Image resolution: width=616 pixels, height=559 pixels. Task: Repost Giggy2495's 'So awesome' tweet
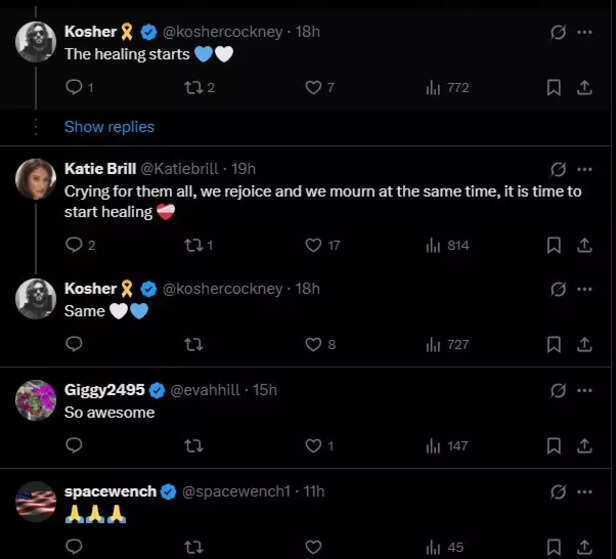[x=194, y=446]
